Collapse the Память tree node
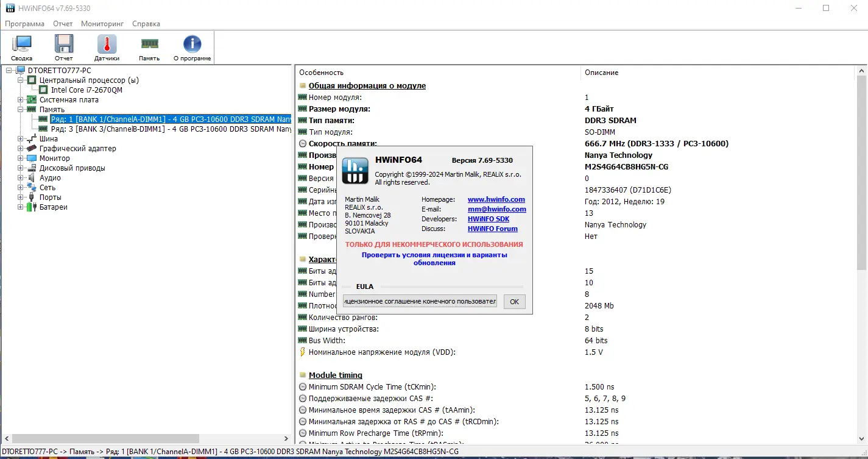 21,110
